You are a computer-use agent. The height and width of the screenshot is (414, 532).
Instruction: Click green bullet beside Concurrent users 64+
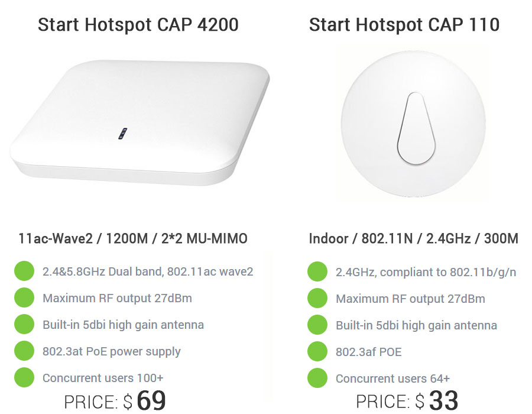317,378
